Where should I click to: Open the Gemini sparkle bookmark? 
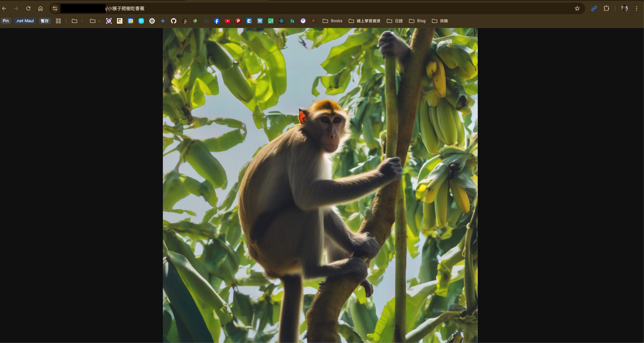coord(163,21)
